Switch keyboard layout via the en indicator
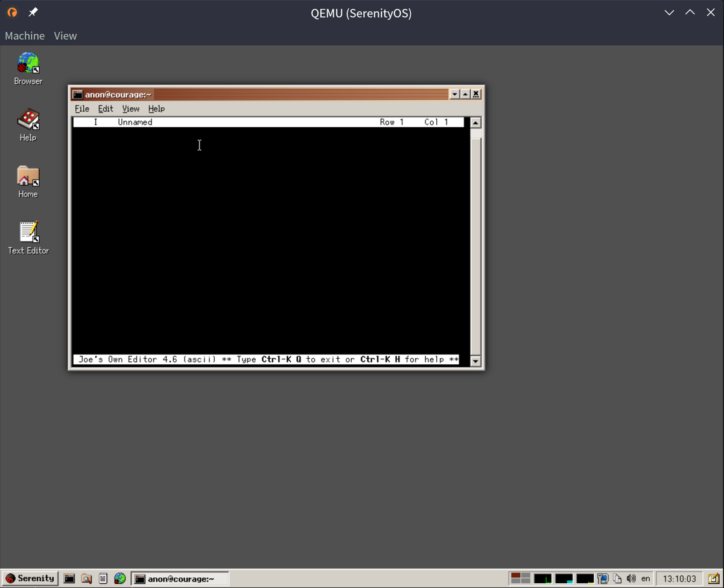This screenshot has width=724, height=588. click(x=646, y=578)
